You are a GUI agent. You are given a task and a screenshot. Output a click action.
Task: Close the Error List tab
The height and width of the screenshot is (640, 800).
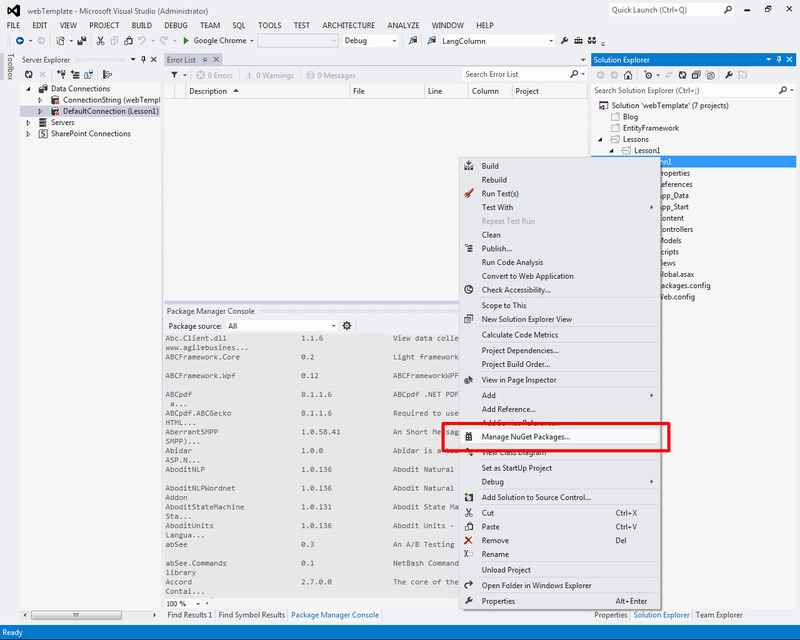click(216, 60)
